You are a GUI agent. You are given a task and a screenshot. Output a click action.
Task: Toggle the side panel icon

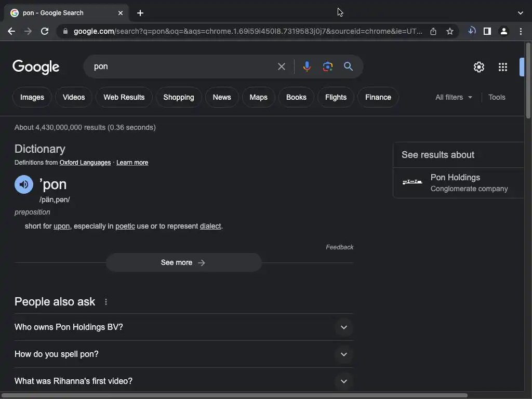[x=487, y=31]
